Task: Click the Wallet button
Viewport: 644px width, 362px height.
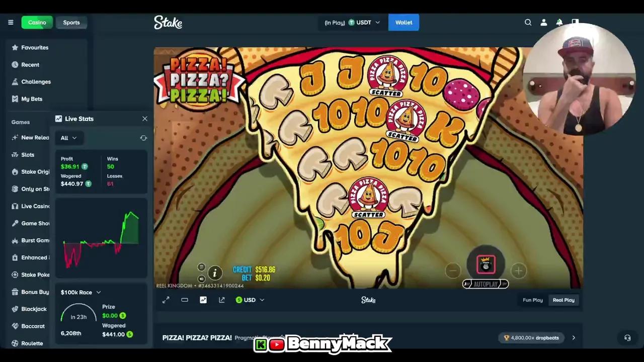Action: [404, 22]
